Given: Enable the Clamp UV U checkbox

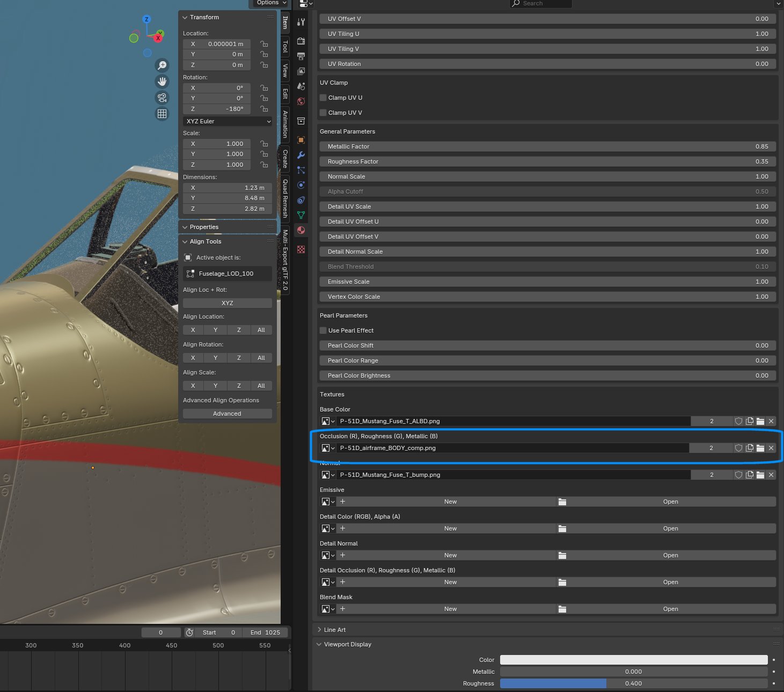Looking at the screenshot, I should [x=323, y=97].
